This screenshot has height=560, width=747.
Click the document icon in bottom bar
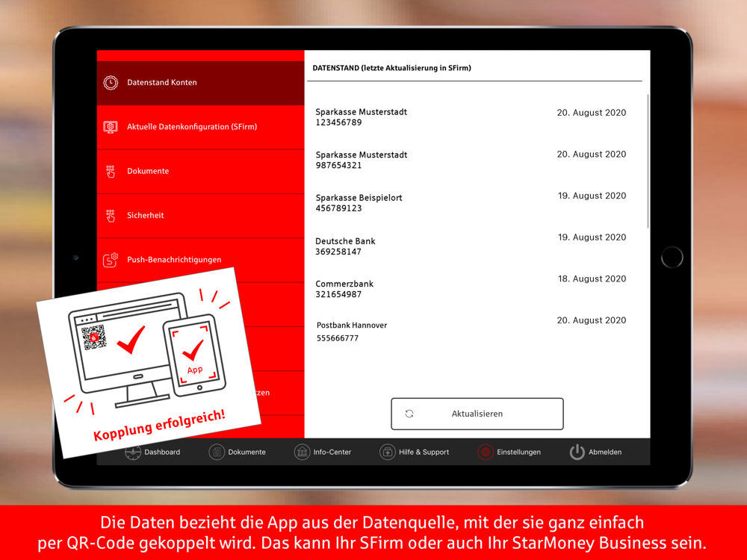click(x=217, y=452)
